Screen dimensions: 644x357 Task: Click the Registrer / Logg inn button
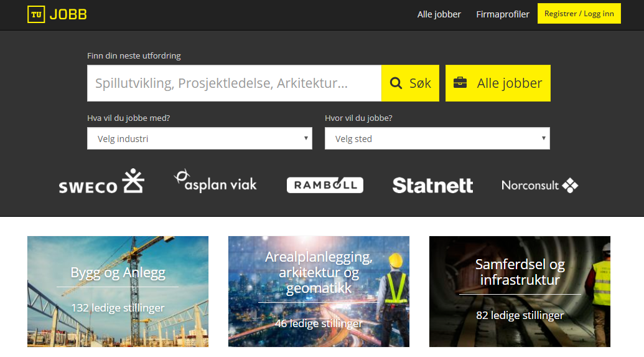[579, 14]
